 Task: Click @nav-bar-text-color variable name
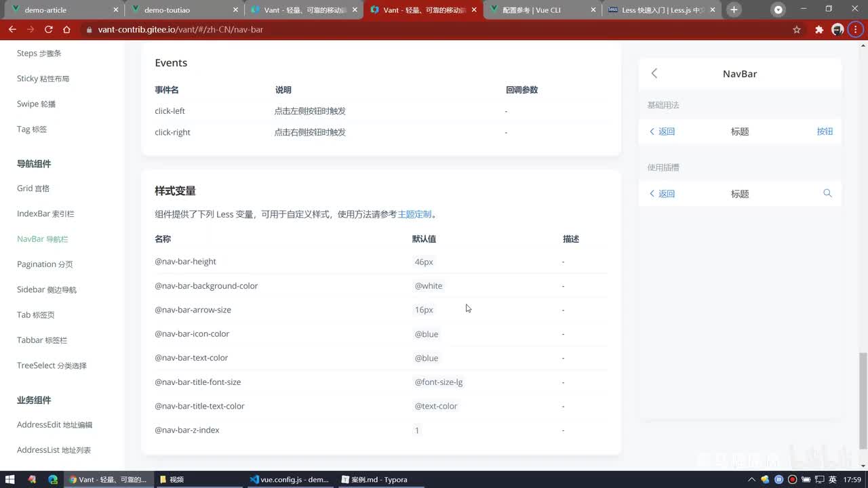click(191, 358)
